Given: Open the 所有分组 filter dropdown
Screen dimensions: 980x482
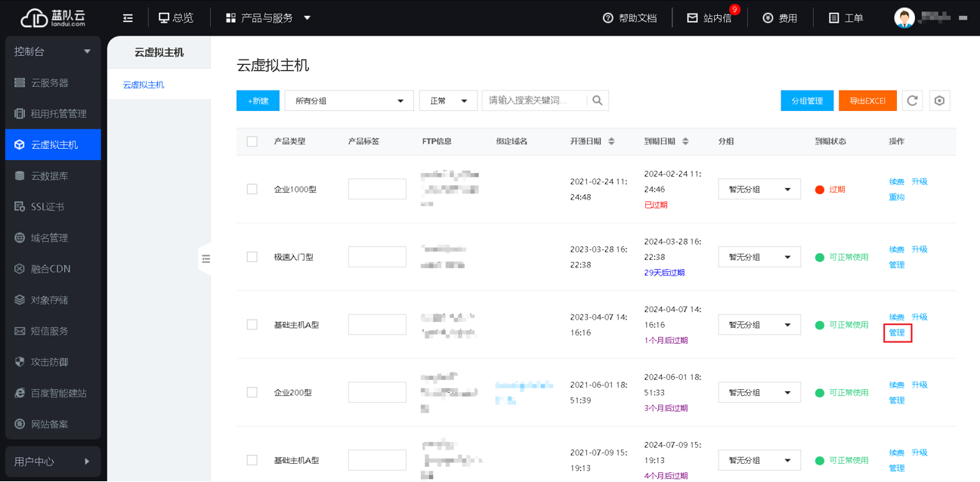Looking at the screenshot, I should click(349, 100).
